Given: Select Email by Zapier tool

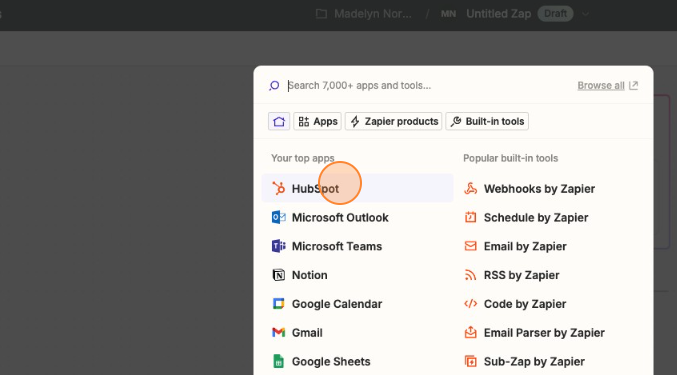Looking at the screenshot, I should coord(549,246).
